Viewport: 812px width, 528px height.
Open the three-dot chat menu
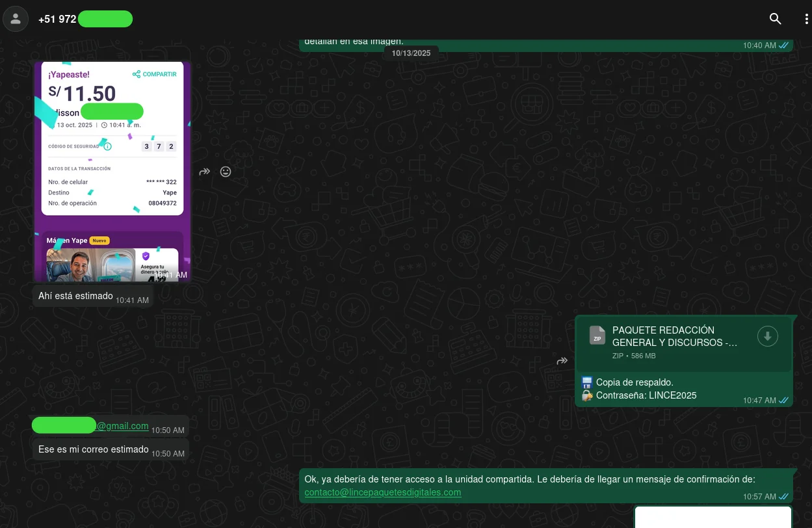click(805, 19)
